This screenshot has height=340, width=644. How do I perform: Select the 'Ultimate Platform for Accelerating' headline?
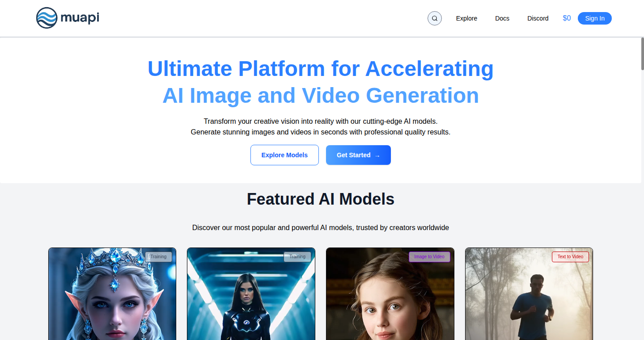tap(321, 68)
